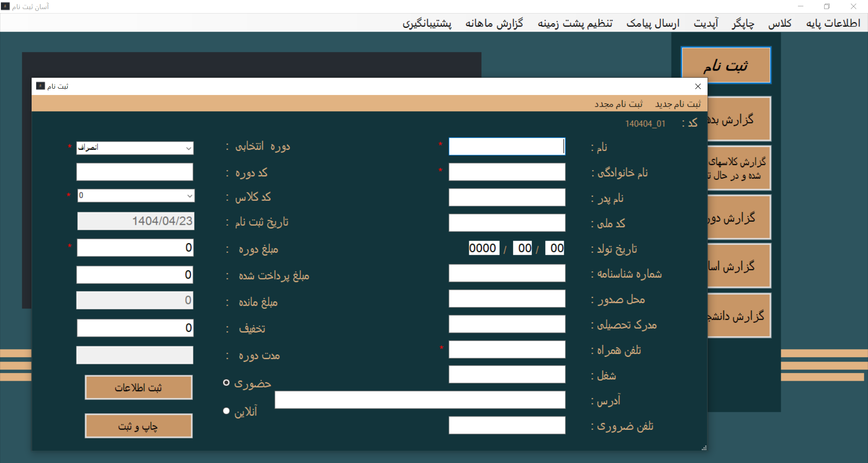This screenshot has width=868, height=463.
Task: Click the main window app icon
Action: click(x=5, y=6)
